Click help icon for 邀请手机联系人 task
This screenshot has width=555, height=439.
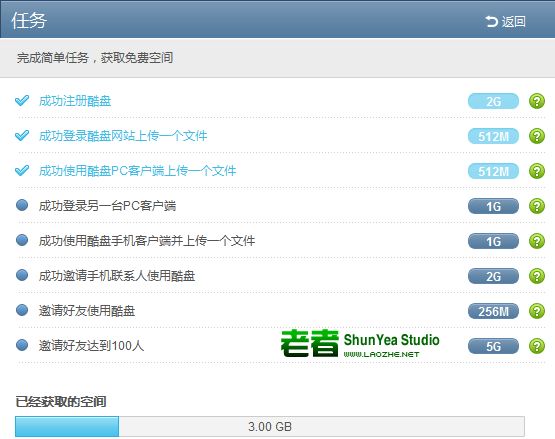tap(537, 276)
